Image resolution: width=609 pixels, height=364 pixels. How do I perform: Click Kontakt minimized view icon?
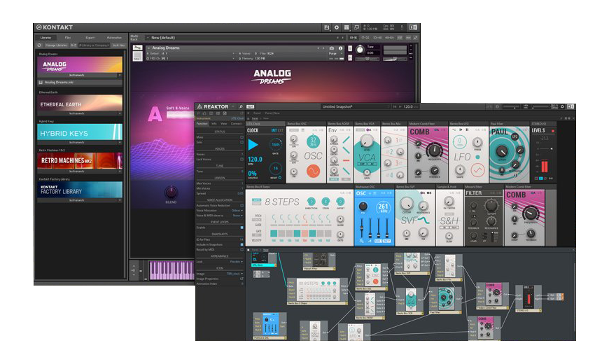tap(356, 27)
